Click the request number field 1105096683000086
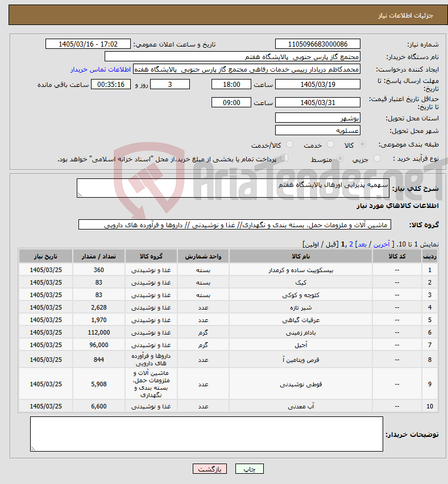This screenshot has height=484, width=448. coord(318,44)
